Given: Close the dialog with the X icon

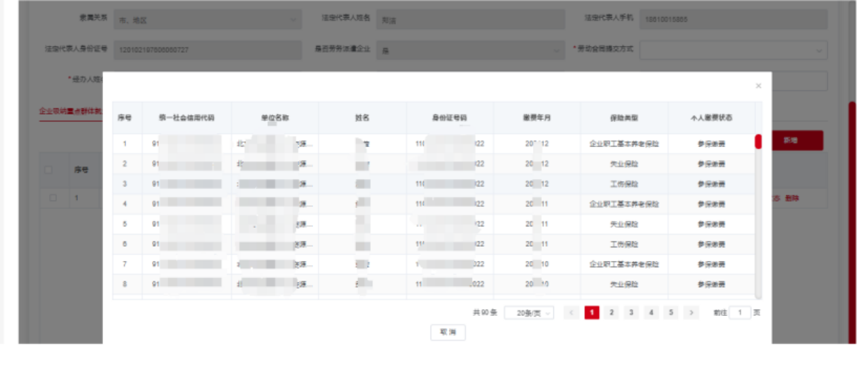Looking at the screenshot, I should coord(758,86).
